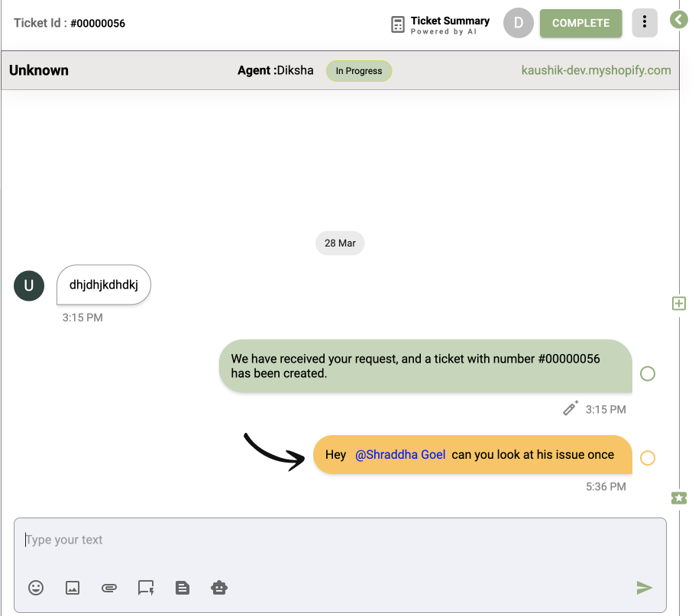The width and height of the screenshot is (692, 616).
Task: Click the Ticket Summary icon
Action: (398, 24)
